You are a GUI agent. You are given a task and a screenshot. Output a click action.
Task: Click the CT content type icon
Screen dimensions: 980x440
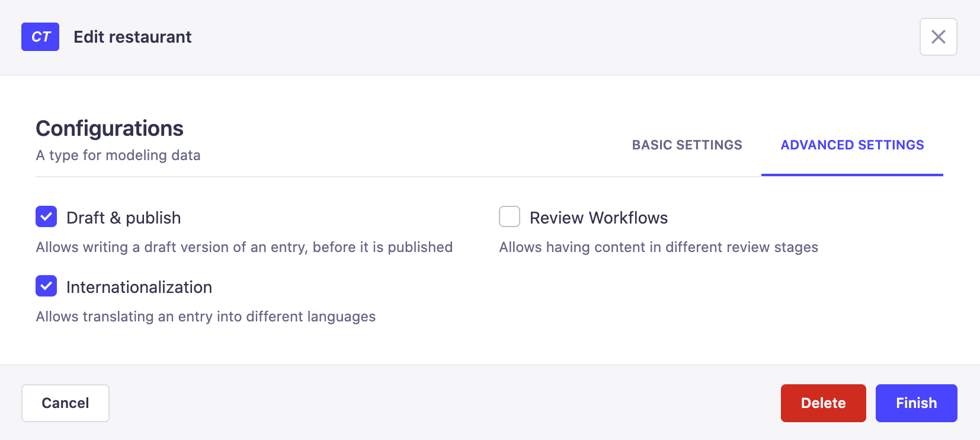coord(40,37)
